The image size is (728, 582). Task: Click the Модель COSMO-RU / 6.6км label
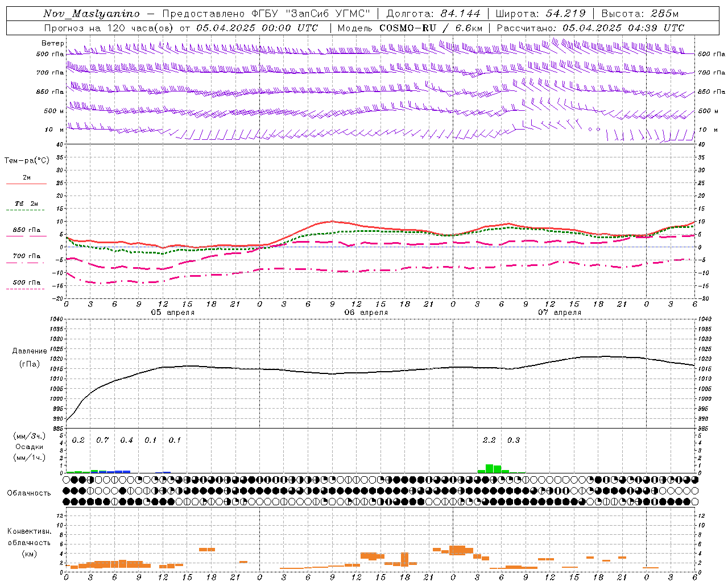point(410,27)
